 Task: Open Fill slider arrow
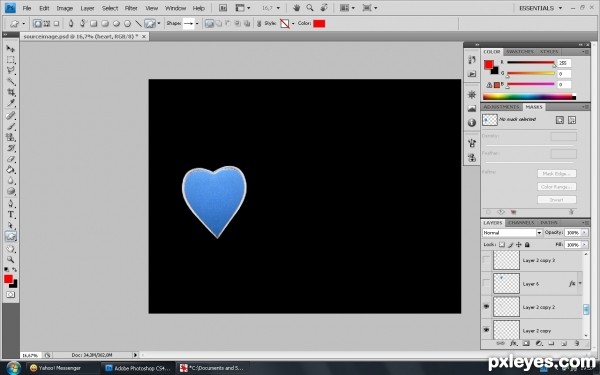[584, 245]
